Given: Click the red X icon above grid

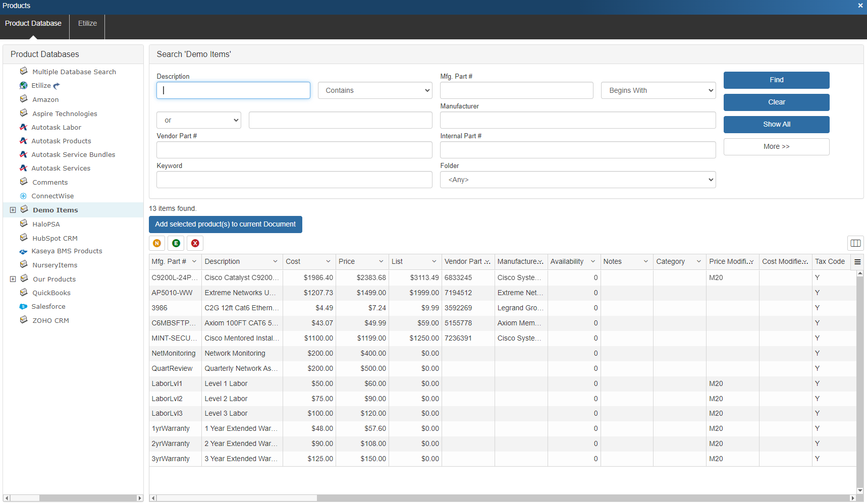Looking at the screenshot, I should pyautogui.click(x=195, y=243).
